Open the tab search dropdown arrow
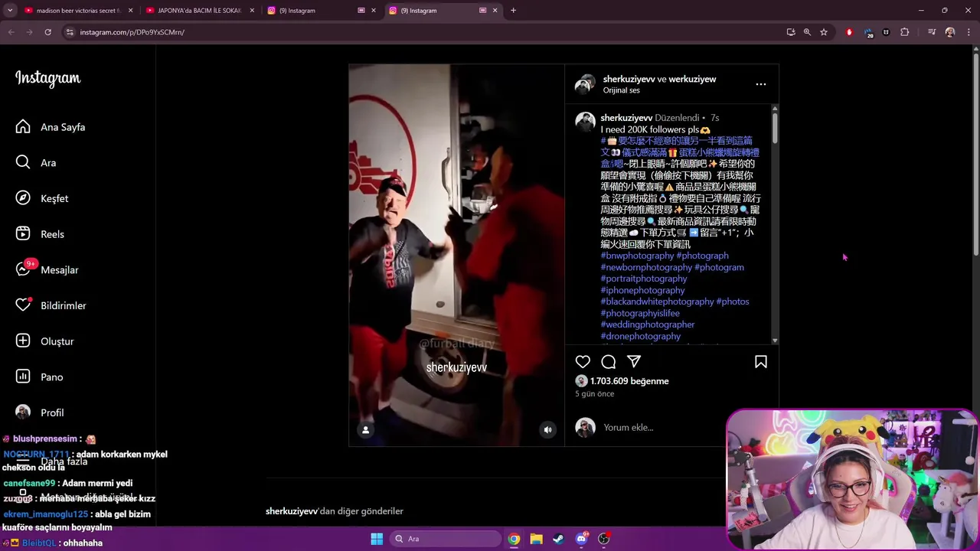Screen dimensions: 980x551 (x=10, y=11)
